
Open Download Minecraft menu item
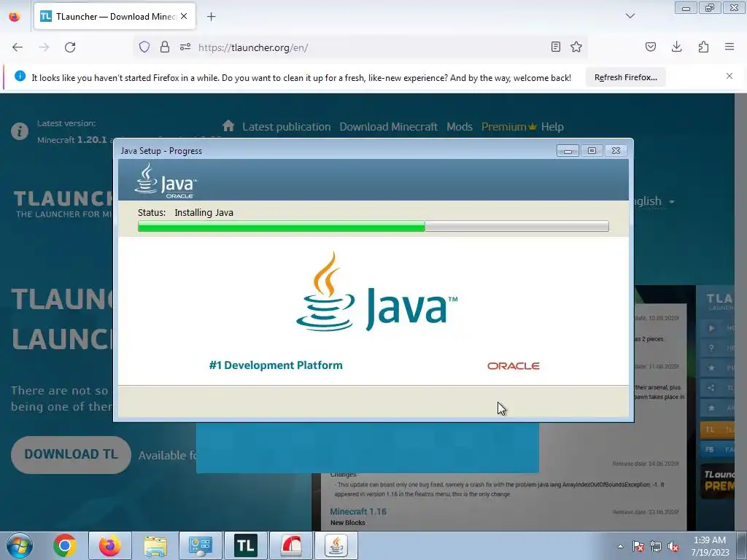(x=388, y=127)
